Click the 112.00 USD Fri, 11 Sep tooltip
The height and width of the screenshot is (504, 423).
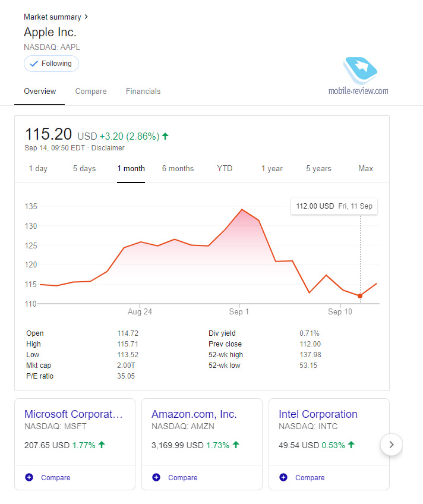tap(334, 206)
